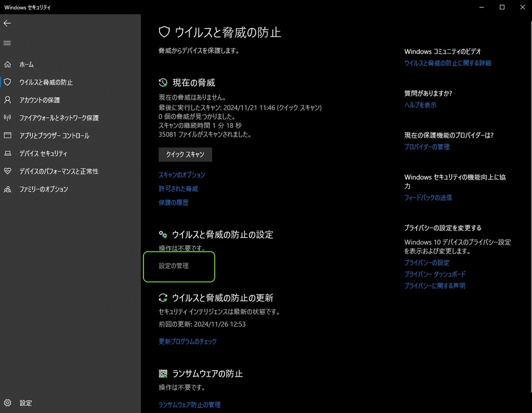Open デバイスのパフォーマンスと正常性 section
Screen dimensions: 532x413
(x=59, y=171)
